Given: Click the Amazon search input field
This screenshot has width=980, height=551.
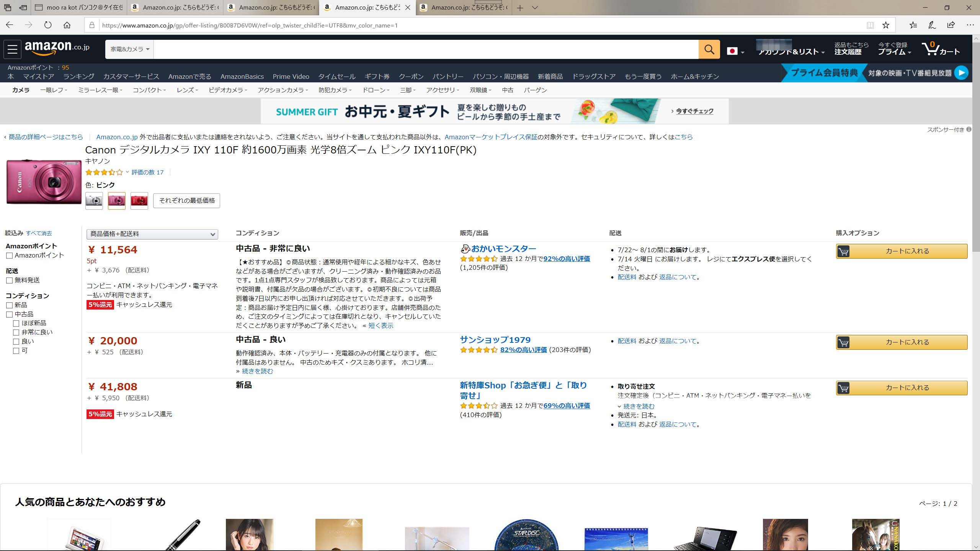Looking at the screenshot, I should point(426,49).
